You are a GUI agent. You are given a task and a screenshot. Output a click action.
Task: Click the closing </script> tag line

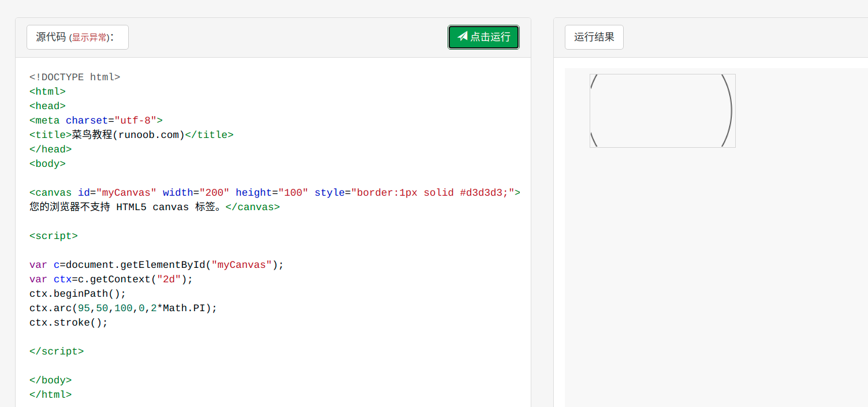click(x=57, y=352)
